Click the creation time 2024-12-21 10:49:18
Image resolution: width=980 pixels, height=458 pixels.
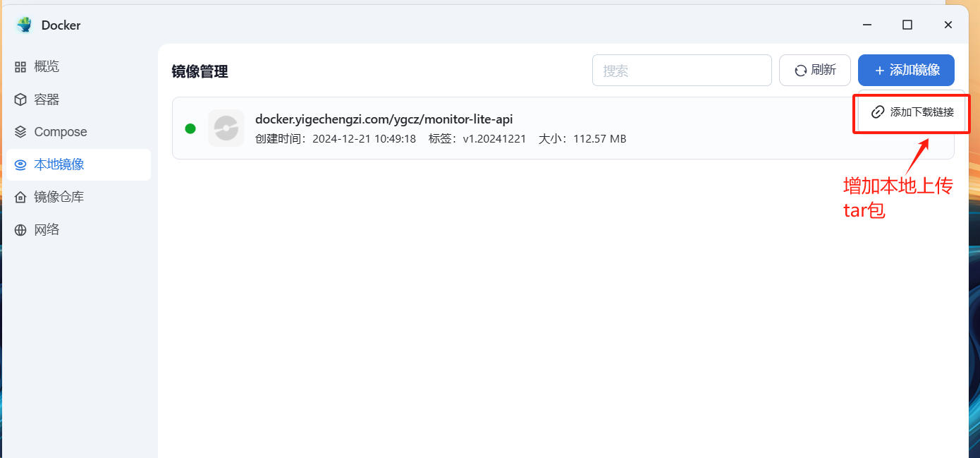coord(365,139)
